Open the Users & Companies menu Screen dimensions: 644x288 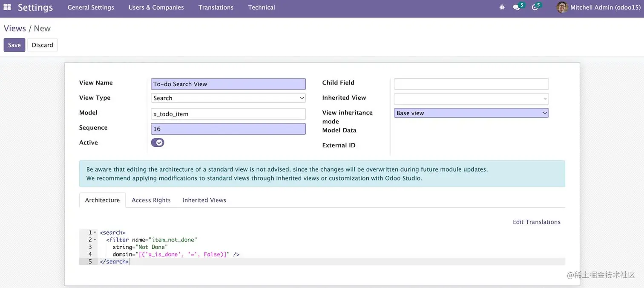(x=156, y=7)
